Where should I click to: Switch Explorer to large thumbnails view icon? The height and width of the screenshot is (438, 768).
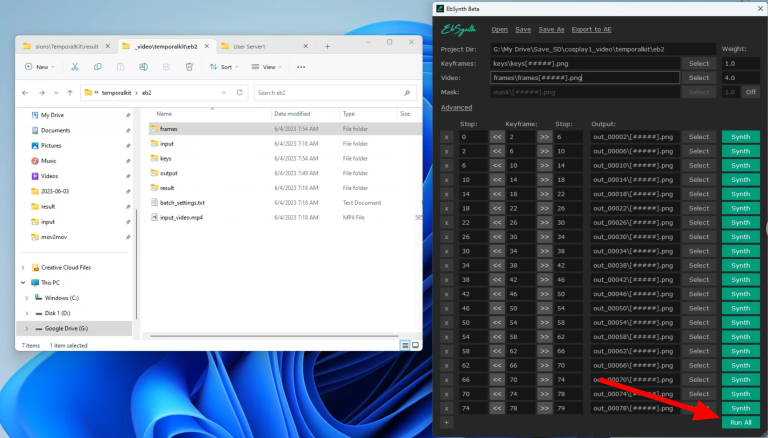415,345
